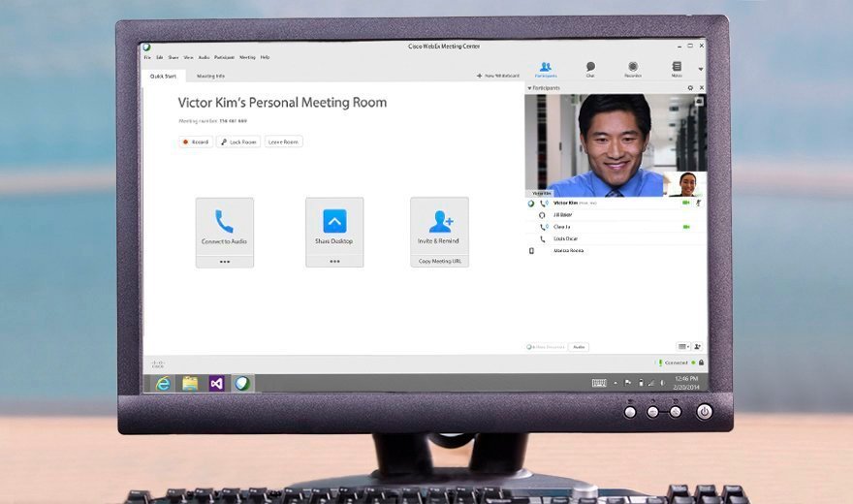Toggle Clara Ja's video camera icon
The image size is (853, 504).
click(685, 227)
